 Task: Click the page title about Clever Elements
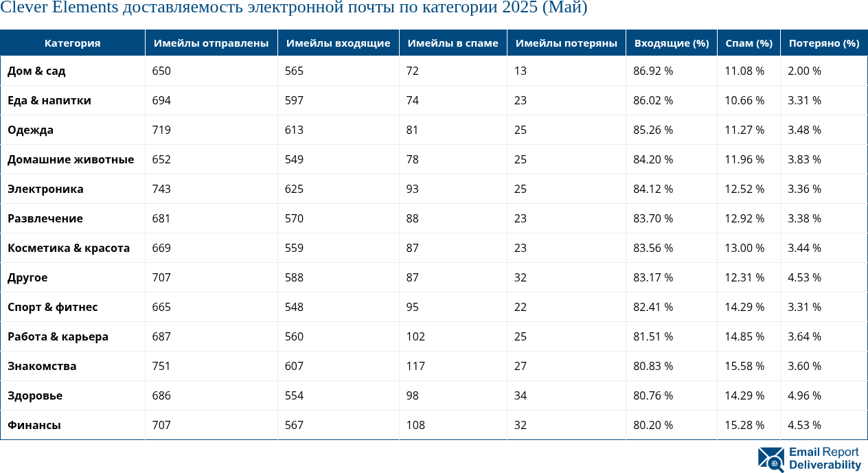click(294, 8)
